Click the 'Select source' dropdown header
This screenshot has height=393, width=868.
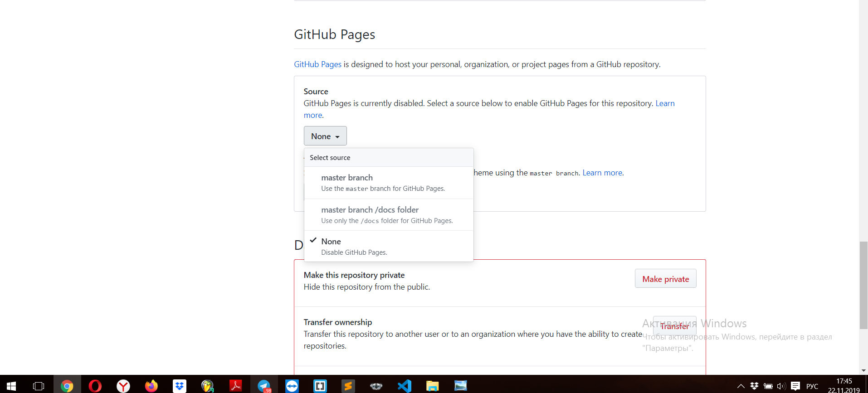click(x=389, y=157)
